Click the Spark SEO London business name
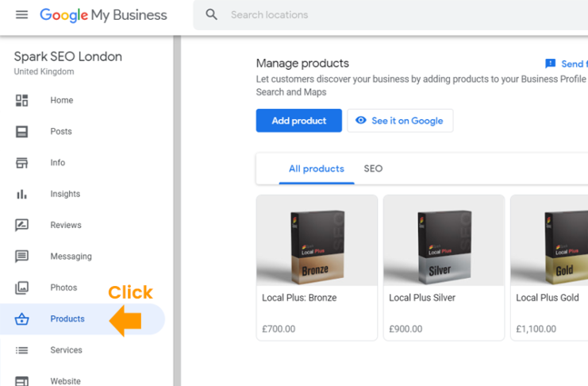Image resolution: width=588 pixels, height=386 pixels. (68, 56)
